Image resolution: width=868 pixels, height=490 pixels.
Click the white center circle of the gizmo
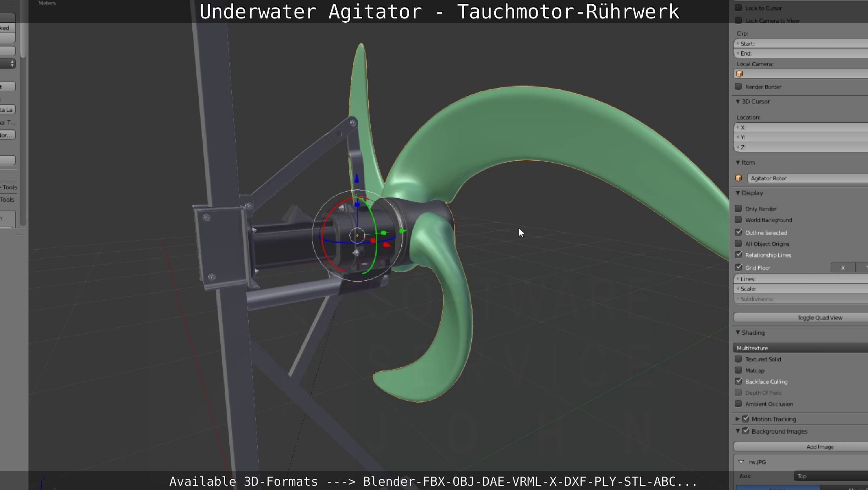(357, 235)
